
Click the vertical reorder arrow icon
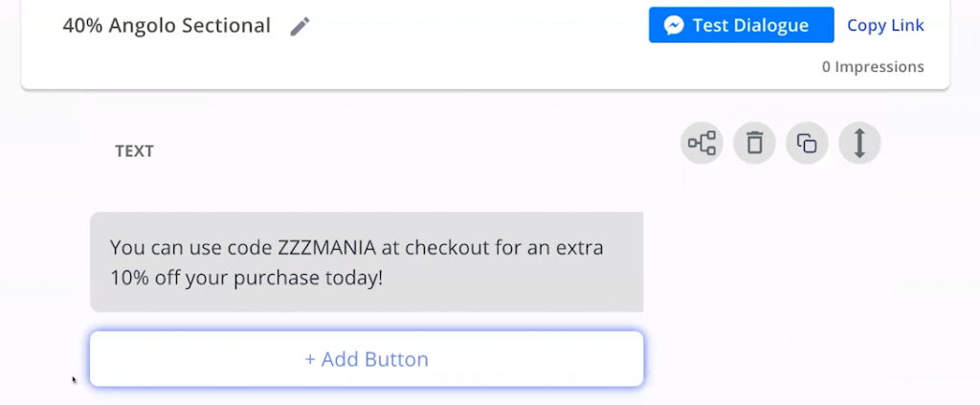859,144
